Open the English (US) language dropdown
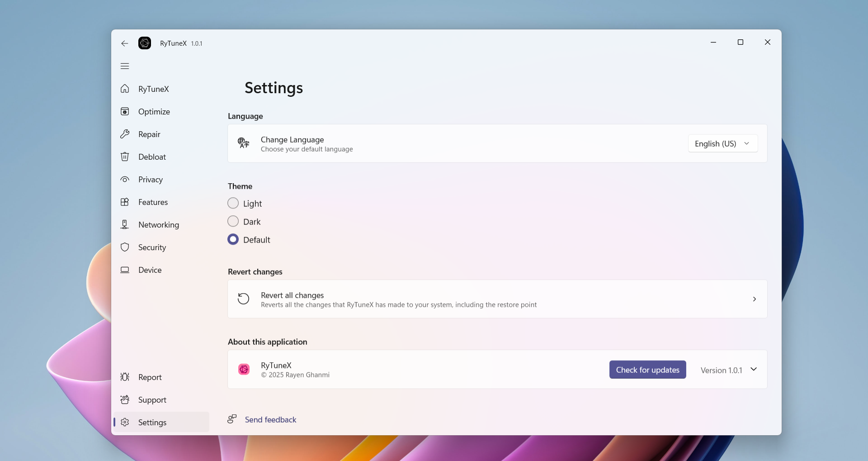This screenshot has height=461, width=868. 722,143
